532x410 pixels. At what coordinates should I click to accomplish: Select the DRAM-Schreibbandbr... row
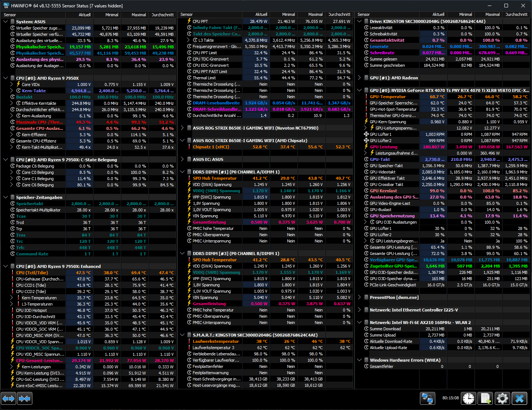(265, 109)
